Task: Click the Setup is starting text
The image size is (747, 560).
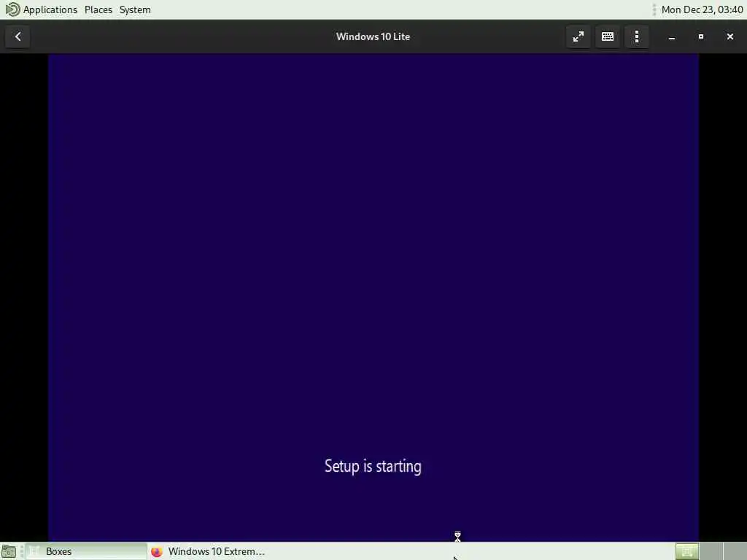Action: (373, 466)
